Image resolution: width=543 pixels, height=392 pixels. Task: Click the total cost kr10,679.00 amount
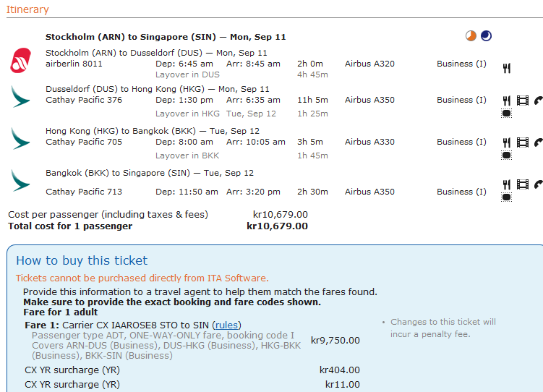[x=277, y=226]
